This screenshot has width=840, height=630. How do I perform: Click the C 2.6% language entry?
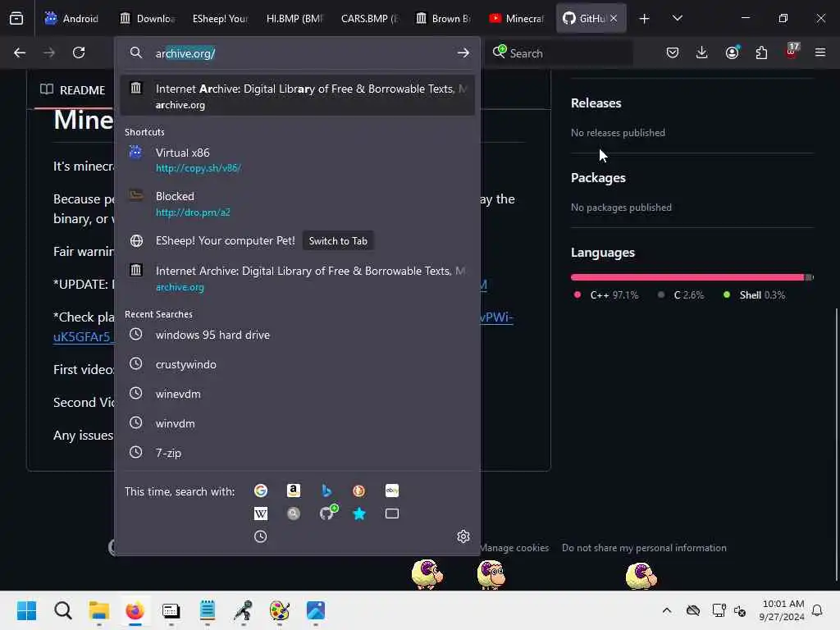[681, 295]
